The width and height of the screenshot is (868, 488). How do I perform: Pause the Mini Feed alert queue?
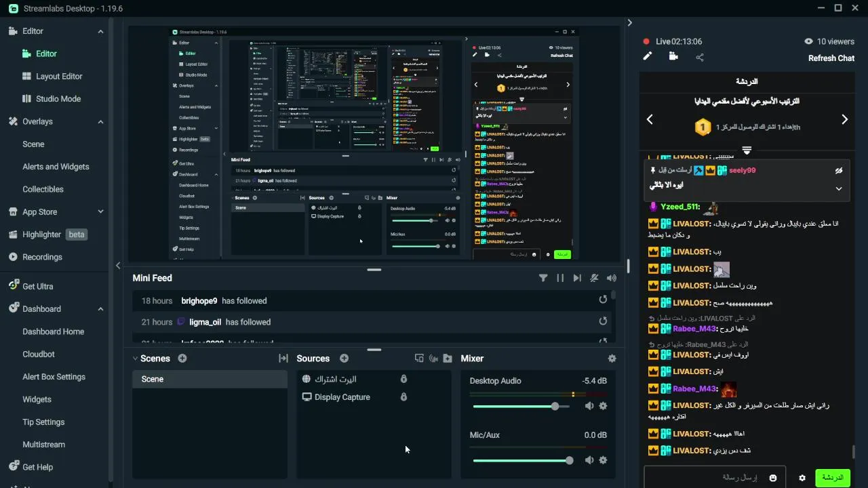560,278
